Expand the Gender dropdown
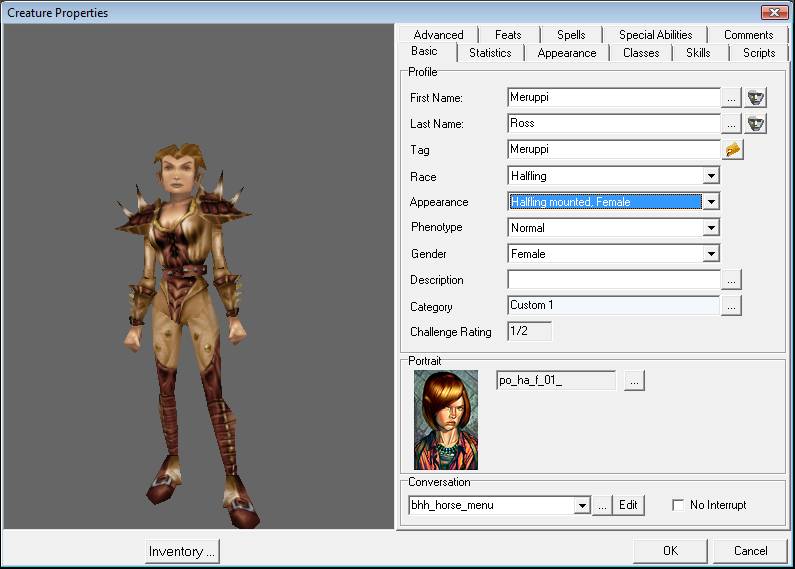This screenshot has width=795, height=569. [x=711, y=254]
